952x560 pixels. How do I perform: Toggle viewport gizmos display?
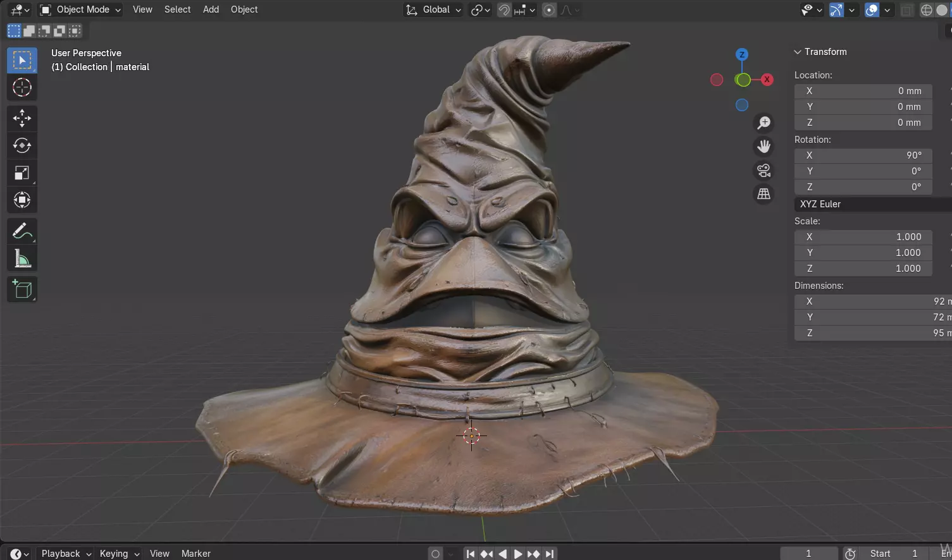coord(836,10)
